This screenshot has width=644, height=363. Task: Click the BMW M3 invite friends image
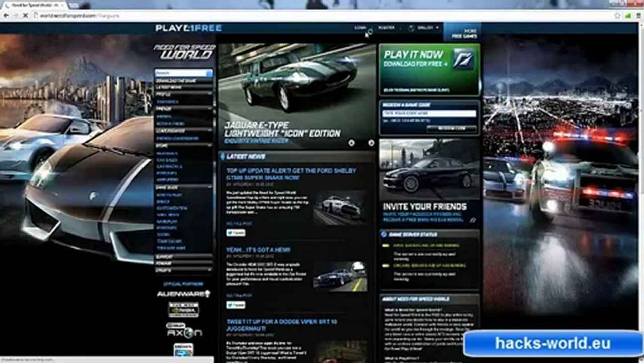coord(430,170)
